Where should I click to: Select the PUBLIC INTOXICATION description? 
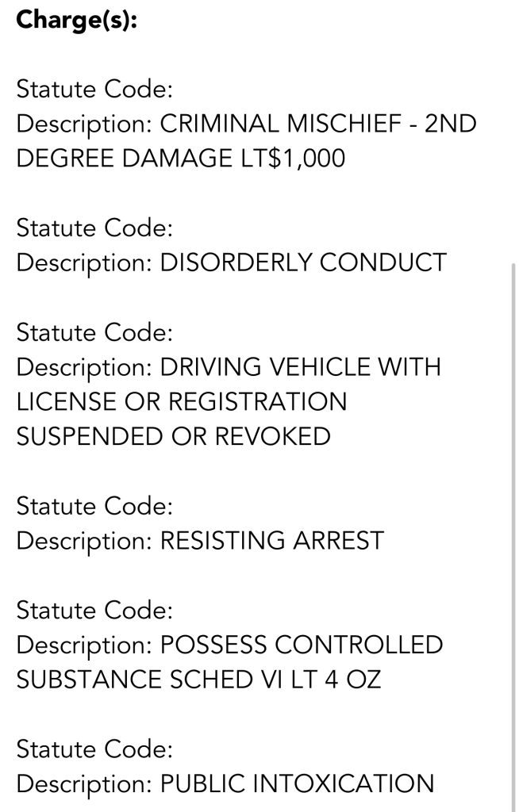pos(225,783)
